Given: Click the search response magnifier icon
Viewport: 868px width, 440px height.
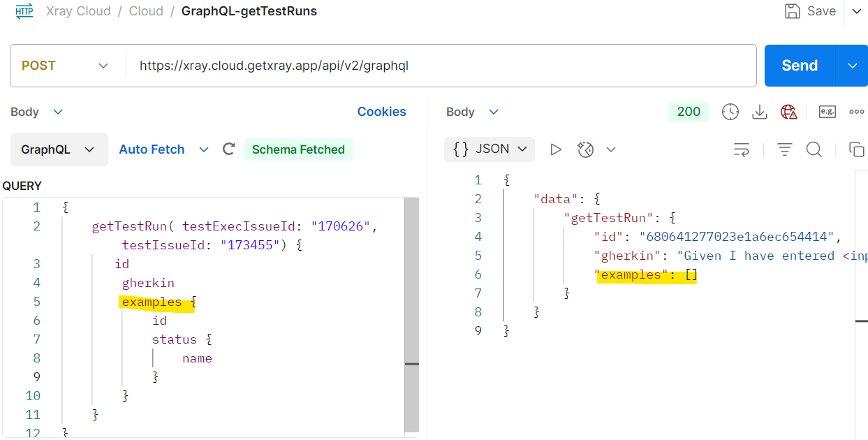Looking at the screenshot, I should (x=814, y=149).
